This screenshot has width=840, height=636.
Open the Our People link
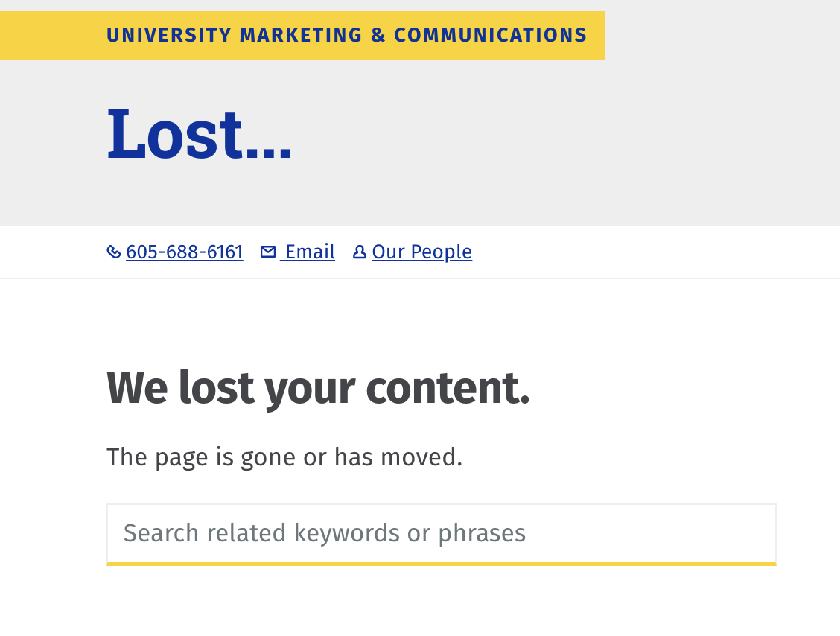tap(421, 252)
